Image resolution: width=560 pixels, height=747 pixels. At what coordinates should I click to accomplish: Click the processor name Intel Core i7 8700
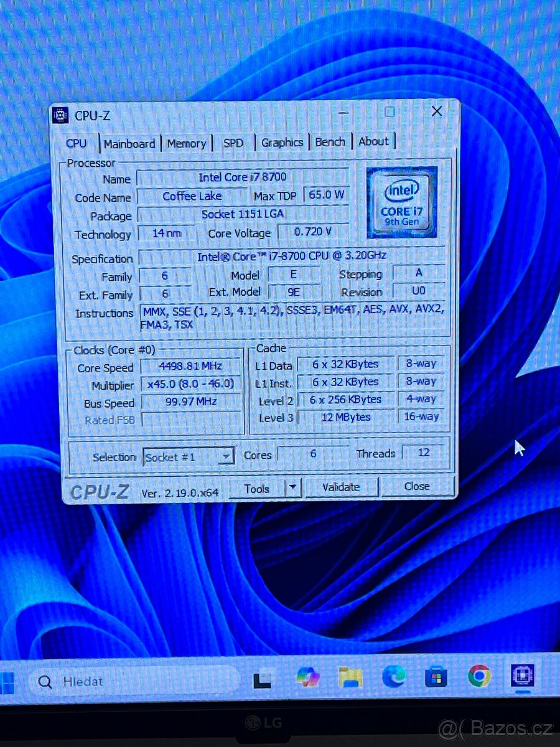tap(243, 177)
